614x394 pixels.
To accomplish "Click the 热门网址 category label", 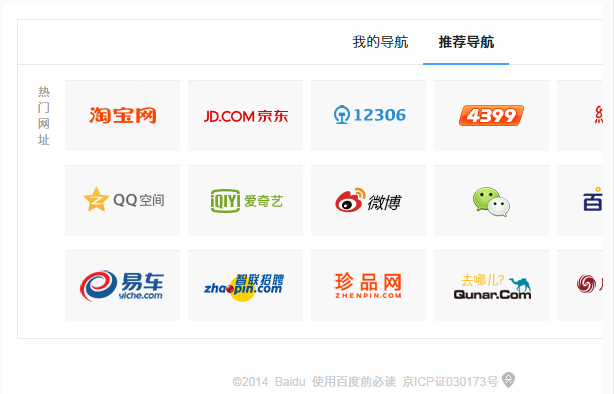I will pyautogui.click(x=44, y=116).
